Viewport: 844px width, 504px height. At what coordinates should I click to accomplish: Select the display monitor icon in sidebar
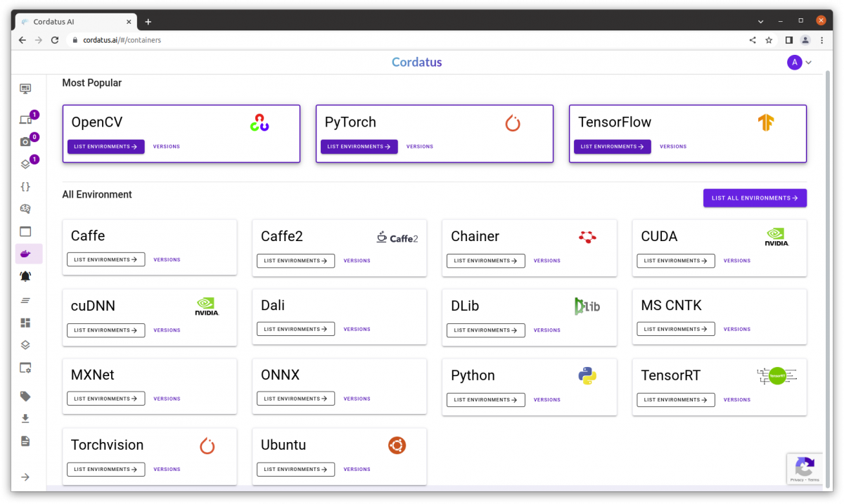coord(25,89)
